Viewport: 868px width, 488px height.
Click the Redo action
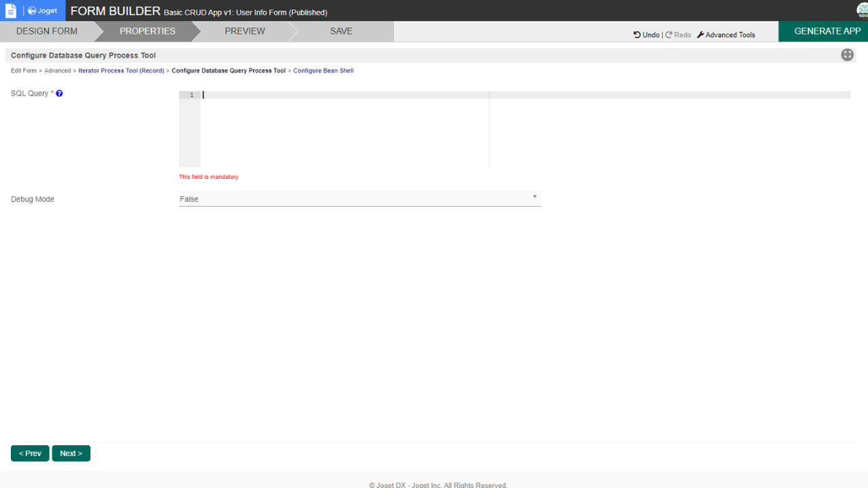tap(678, 35)
